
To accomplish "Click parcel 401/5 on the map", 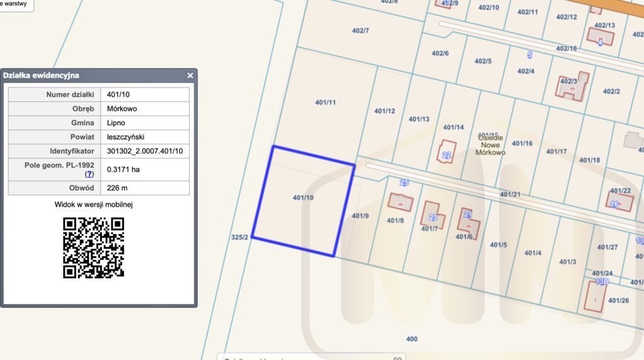I will (498, 245).
